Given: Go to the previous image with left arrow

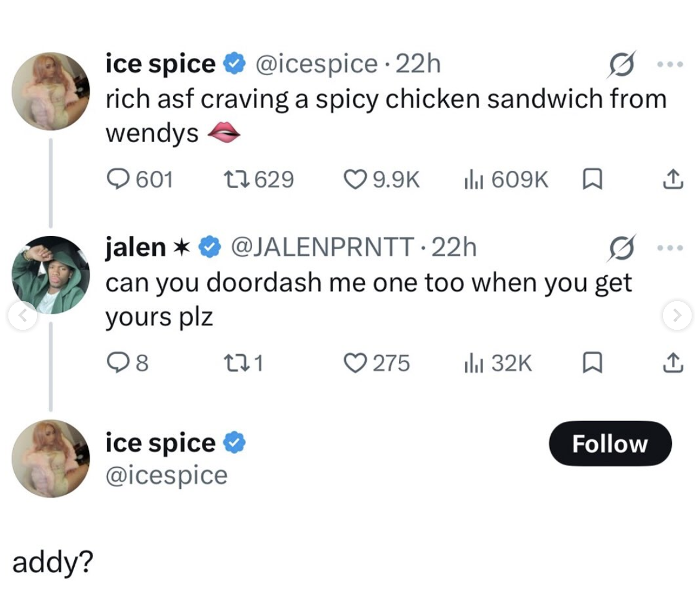Looking at the screenshot, I should tap(22, 315).
